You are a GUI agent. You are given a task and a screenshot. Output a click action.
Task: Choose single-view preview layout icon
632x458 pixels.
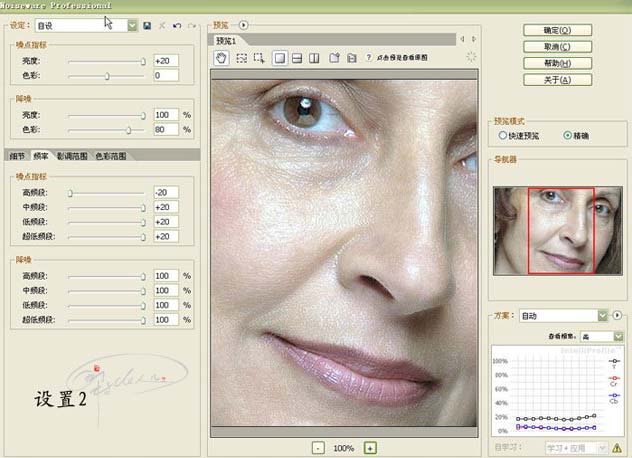[281, 58]
